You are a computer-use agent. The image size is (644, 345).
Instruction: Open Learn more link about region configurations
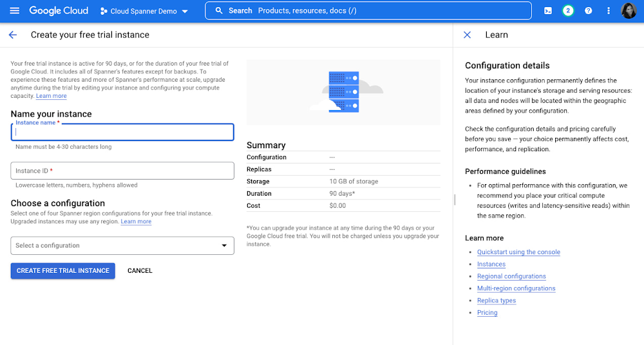point(136,221)
